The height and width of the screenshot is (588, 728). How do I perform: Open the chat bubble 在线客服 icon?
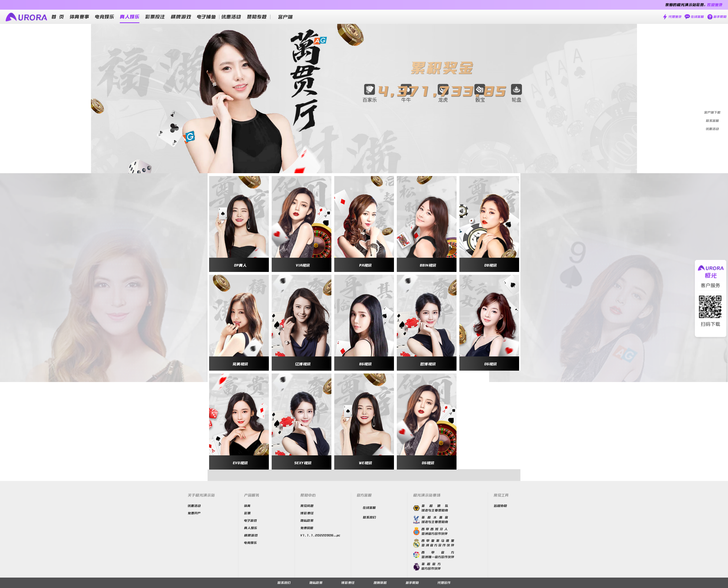click(x=687, y=17)
